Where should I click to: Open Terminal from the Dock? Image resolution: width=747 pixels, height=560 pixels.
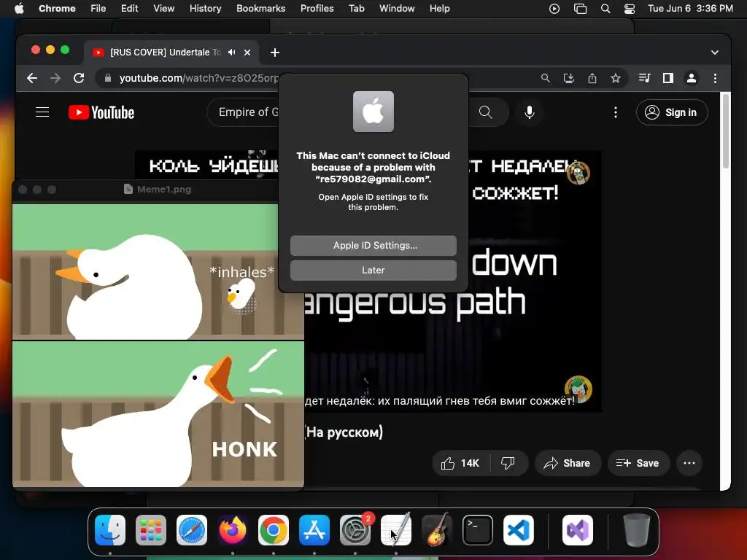[477, 530]
